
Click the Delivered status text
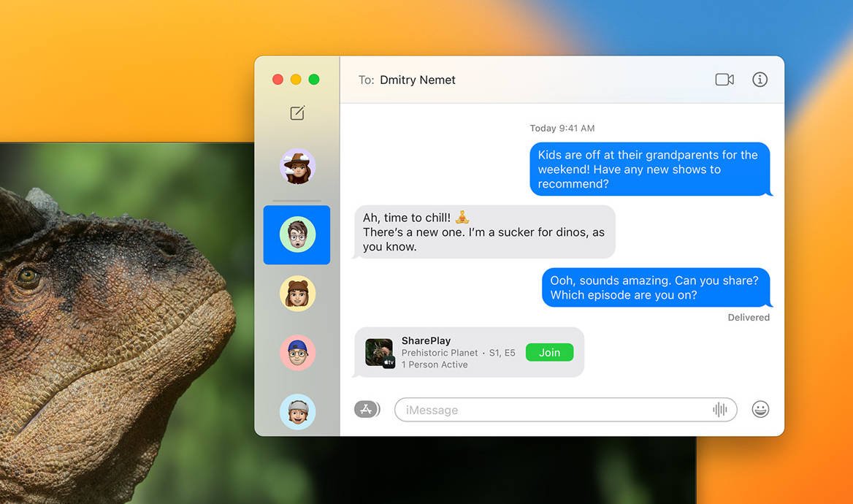(x=749, y=317)
